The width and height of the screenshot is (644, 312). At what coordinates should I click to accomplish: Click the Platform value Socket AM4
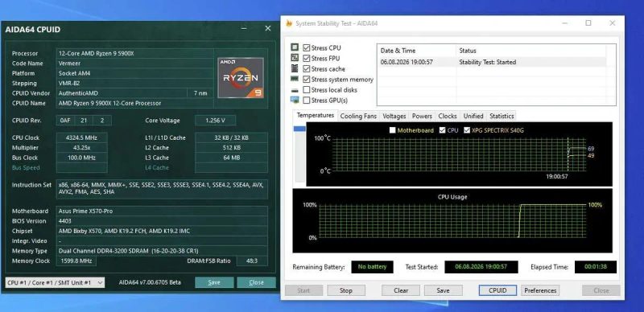[x=134, y=73]
